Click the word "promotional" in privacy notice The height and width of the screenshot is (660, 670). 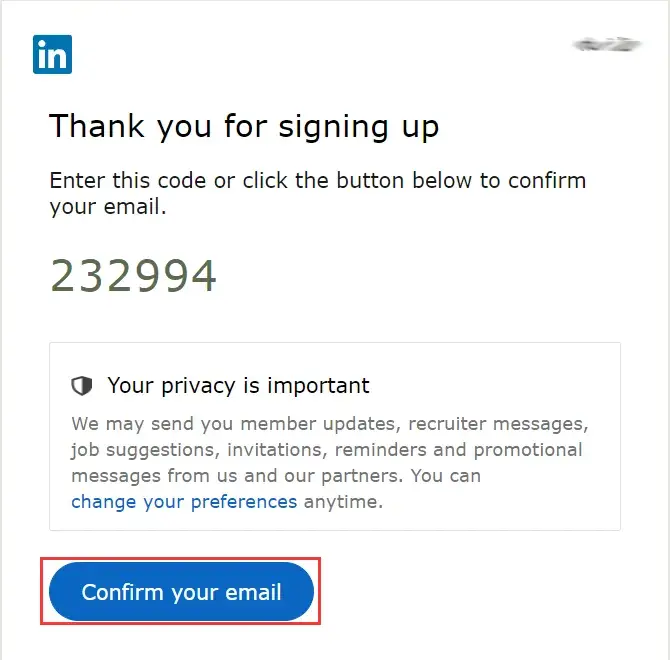(x=527, y=450)
